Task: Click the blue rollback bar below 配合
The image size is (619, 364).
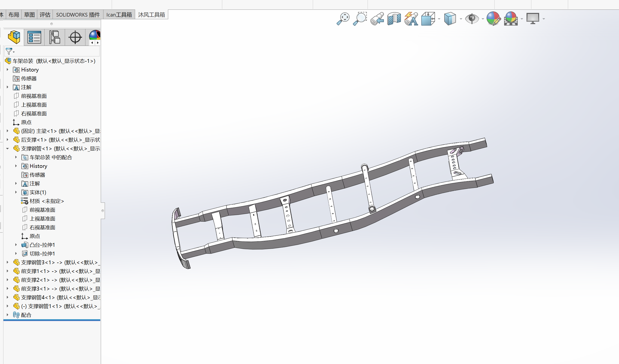Action: click(x=52, y=320)
